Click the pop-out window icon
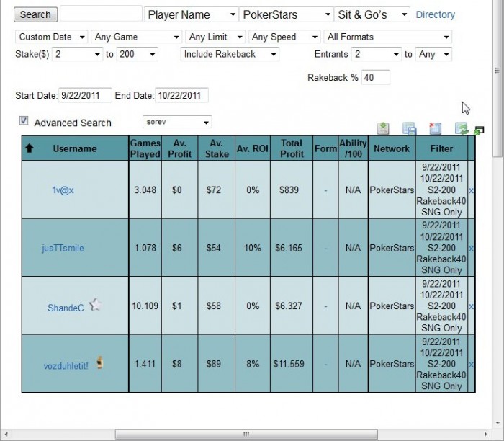The width and height of the screenshot is (504, 441). pos(479,130)
